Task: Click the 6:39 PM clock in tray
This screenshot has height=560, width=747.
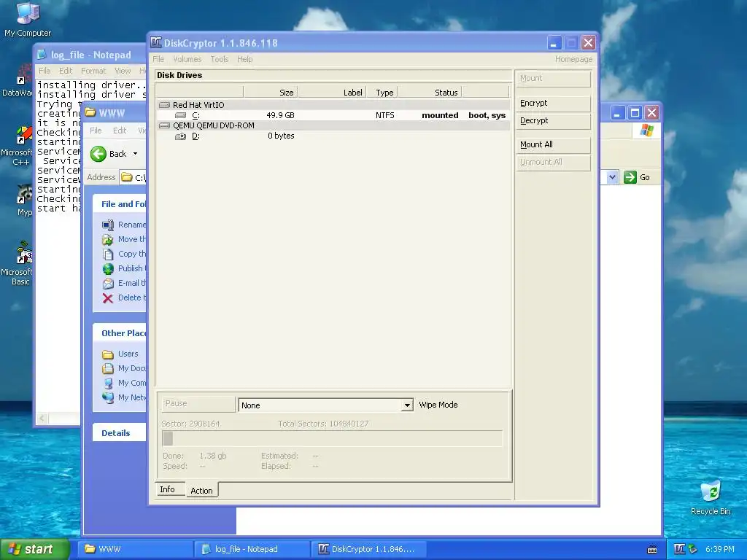Action: click(x=719, y=550)
